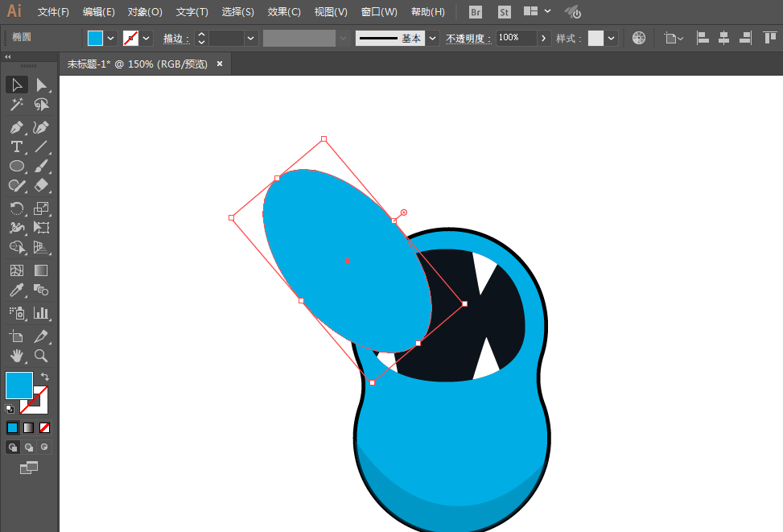
Task: Select the Magic Wand tool
Action: click(16, 105)
